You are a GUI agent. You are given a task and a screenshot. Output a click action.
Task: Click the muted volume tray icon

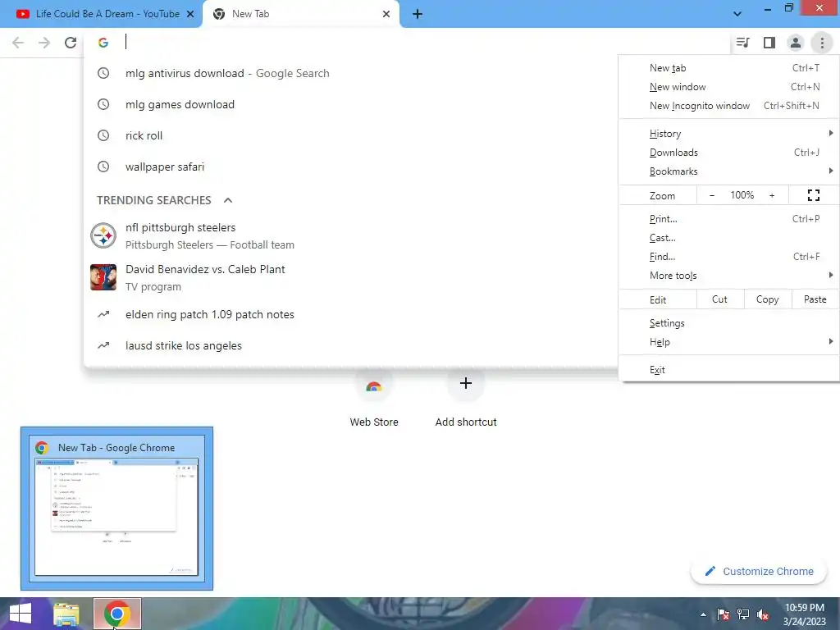point(763,614)
